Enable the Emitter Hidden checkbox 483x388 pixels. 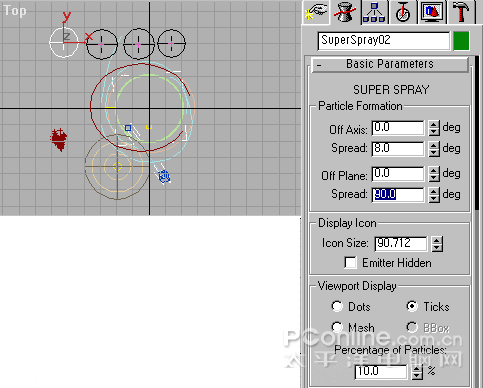pos(350,263)
